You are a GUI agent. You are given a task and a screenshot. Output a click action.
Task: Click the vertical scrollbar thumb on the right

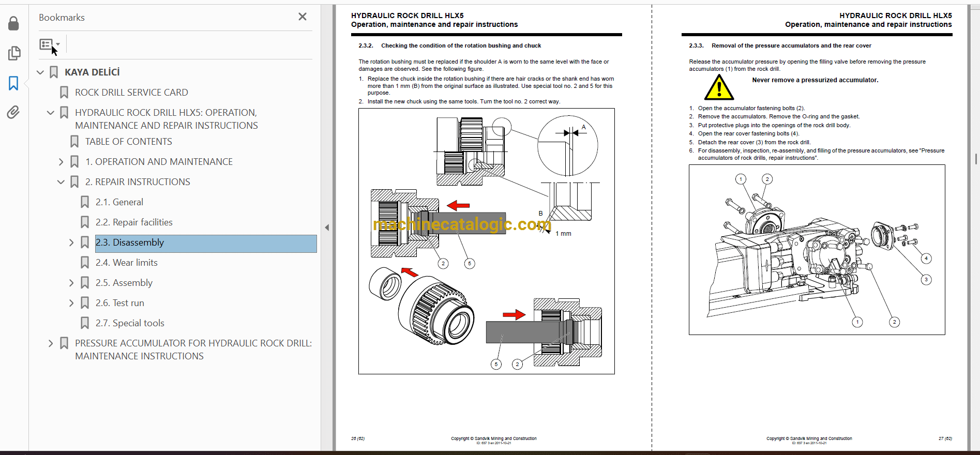tap(976, 158)
